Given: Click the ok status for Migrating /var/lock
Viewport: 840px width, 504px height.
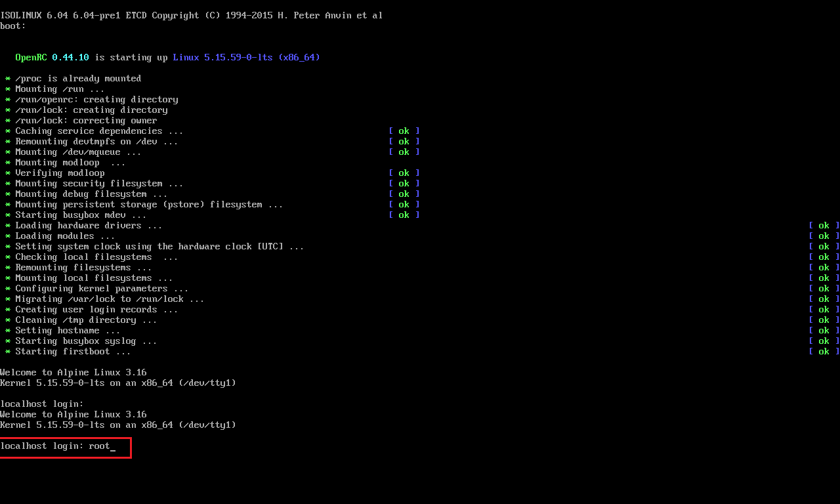Looking at the screenshot, I should [824, 299].
